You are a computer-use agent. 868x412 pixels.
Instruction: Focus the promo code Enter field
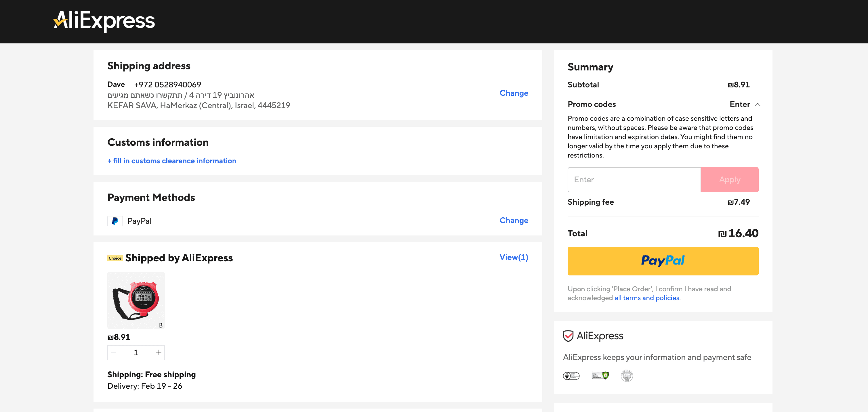(x=634, y=180)
